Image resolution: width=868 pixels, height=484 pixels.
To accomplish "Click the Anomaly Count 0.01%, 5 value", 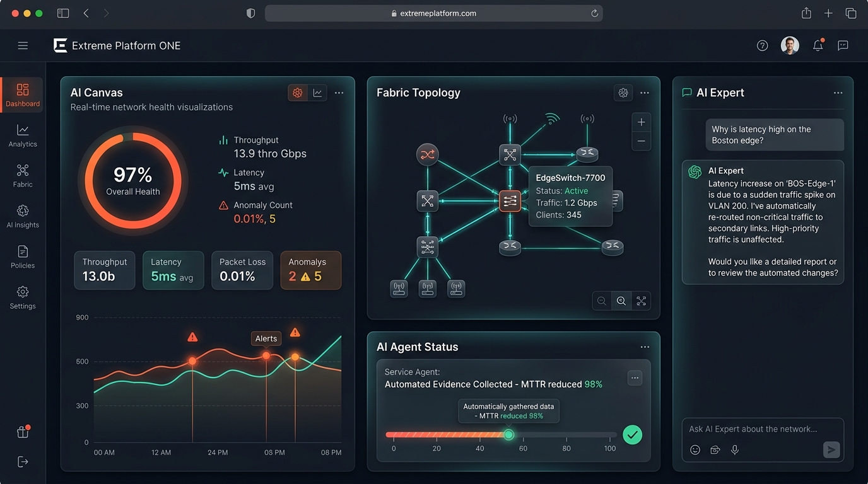I will [x=255, y=219].
